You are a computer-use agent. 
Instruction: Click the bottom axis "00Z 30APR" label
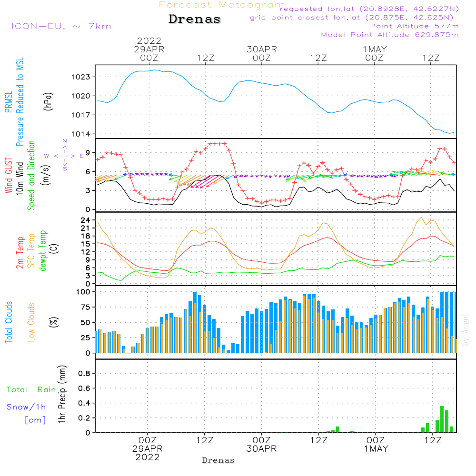point(261,445)
